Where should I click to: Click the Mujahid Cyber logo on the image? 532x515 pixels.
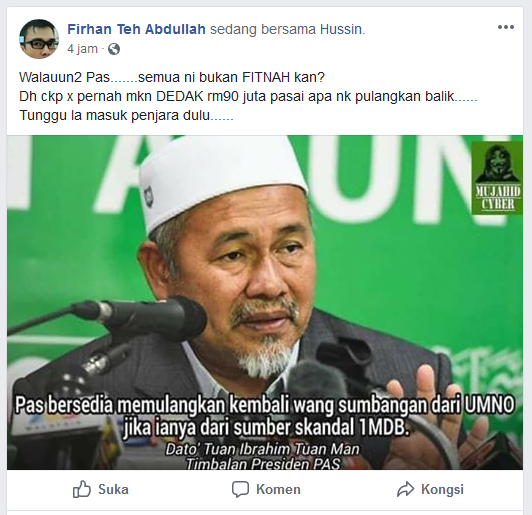tap(497, 179)
